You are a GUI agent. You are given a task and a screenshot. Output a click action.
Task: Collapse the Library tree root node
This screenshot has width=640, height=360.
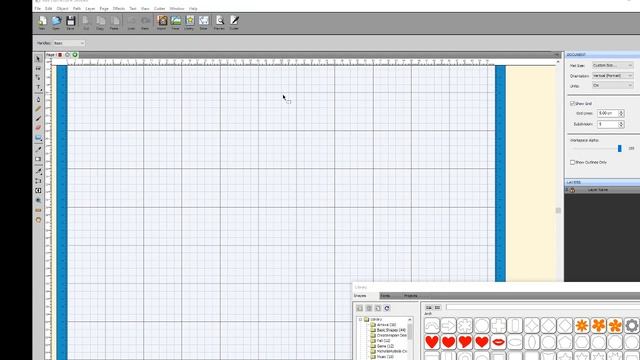click(x=360, y=320)
